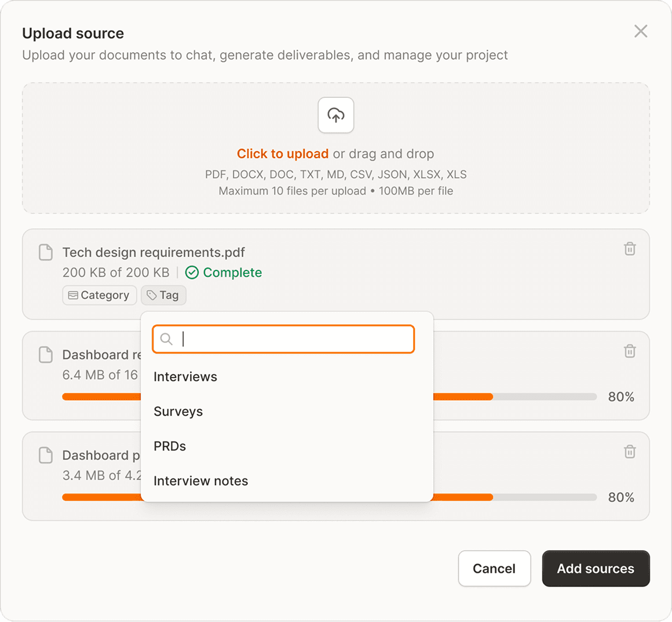The image size is (672, 622).
Task: Click the file icon of 6.4 MB upload
Action: pyautogui.click(x=46, y=355)
